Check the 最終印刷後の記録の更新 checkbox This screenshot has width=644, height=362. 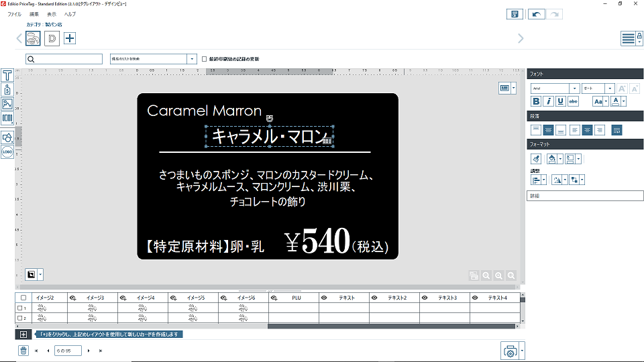(205, 59)
